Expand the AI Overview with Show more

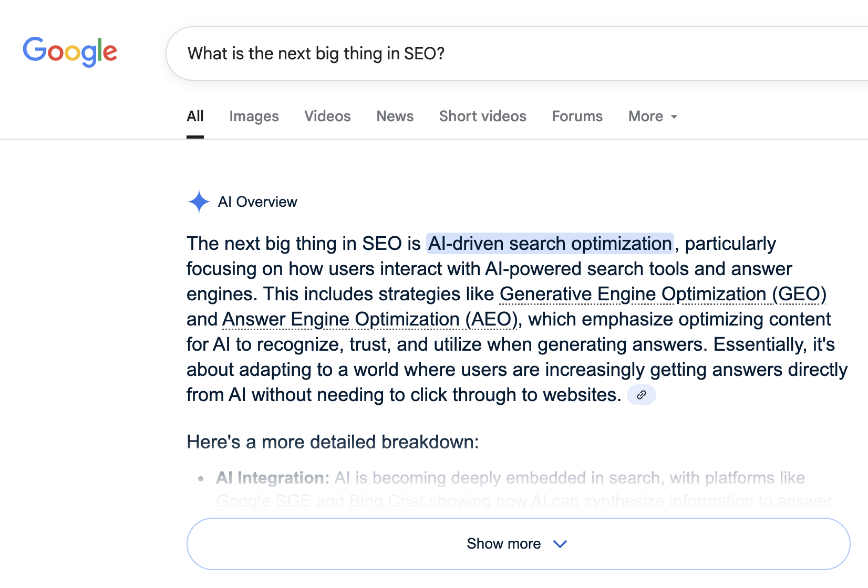tap(518, 544)
